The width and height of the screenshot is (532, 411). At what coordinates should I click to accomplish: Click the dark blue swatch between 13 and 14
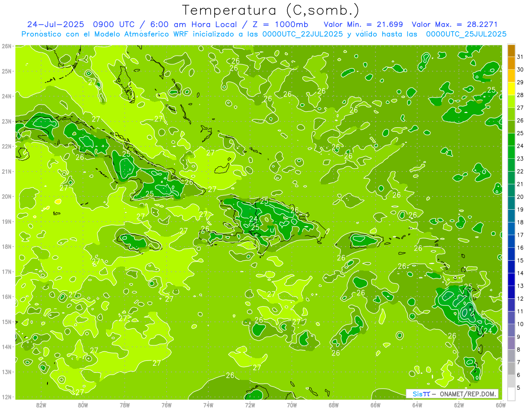click(x=511, y=279)
